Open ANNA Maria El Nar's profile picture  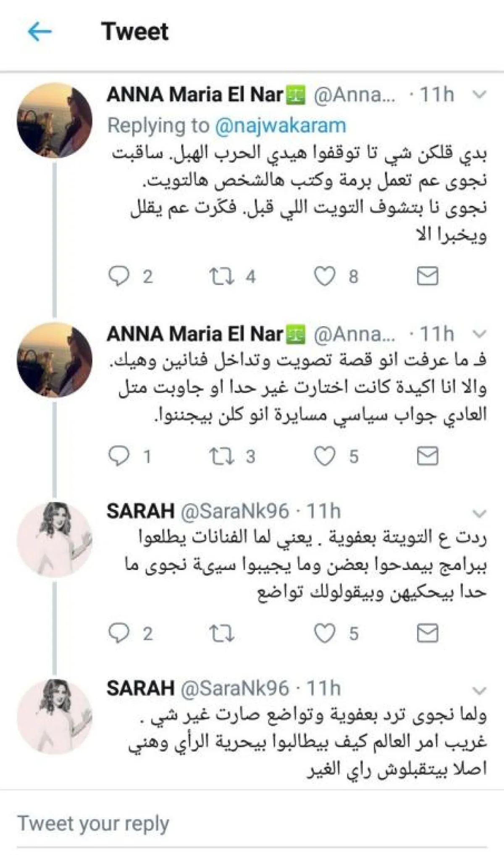click(x=54, y=121)
